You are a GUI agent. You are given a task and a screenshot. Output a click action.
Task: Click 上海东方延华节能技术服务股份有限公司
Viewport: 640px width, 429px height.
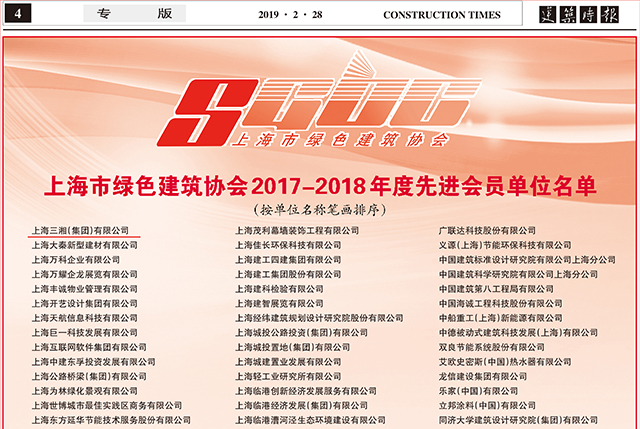111,420
